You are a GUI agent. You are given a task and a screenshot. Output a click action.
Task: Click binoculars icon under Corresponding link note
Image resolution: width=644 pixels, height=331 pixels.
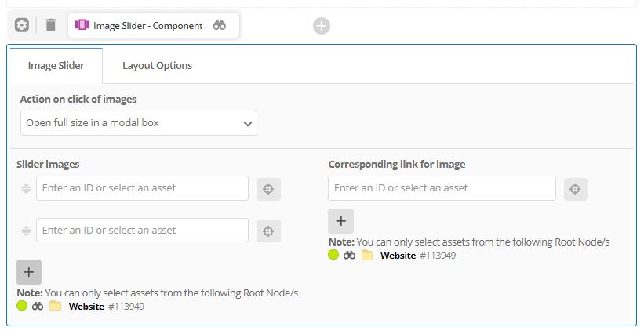(x=349, y=256)
